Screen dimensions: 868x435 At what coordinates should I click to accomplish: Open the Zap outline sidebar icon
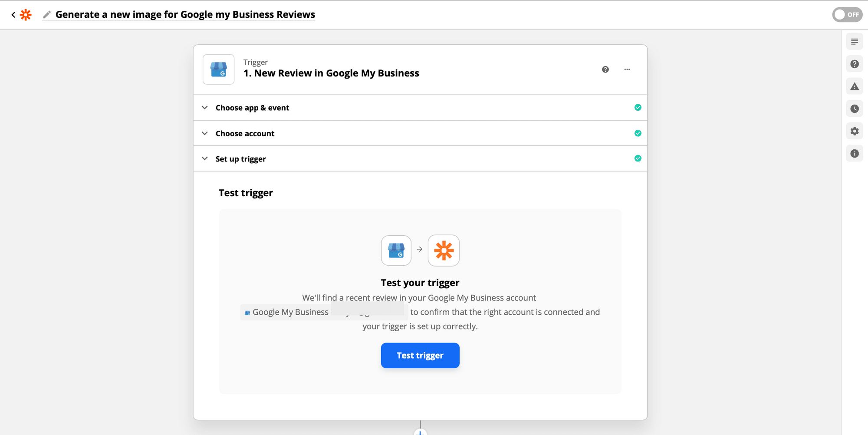tap(855, 42)
